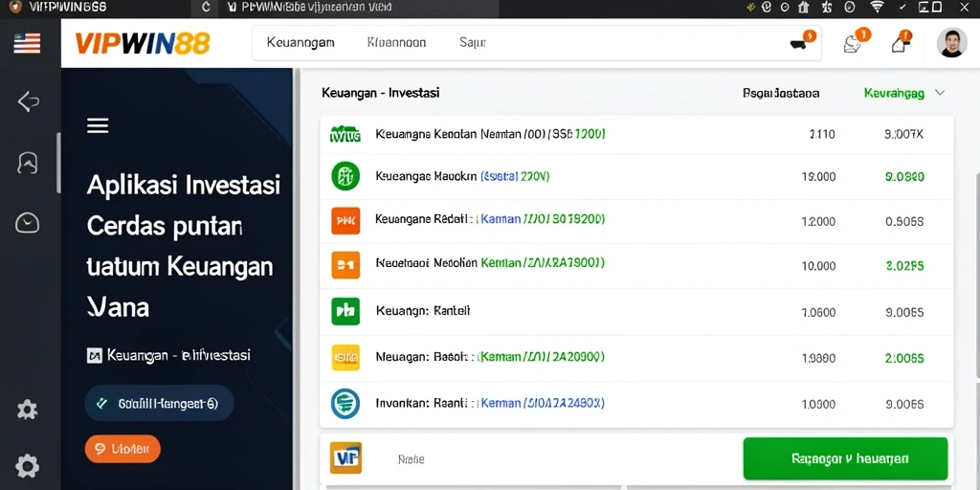Click green value 2.0065 in Basoh row
Viewport: 980px width, 490px height.
904,359
